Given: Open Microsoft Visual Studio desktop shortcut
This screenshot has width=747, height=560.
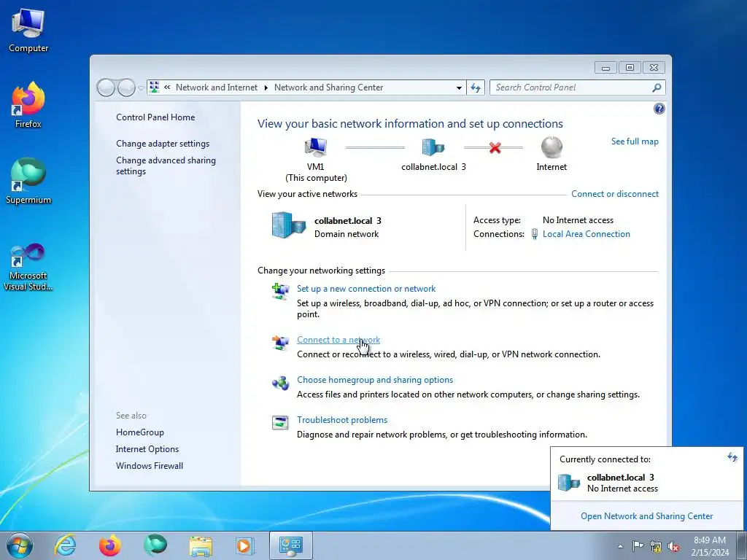Looking at the screenshot, I should pyautogui.click(x=28, y=265).
